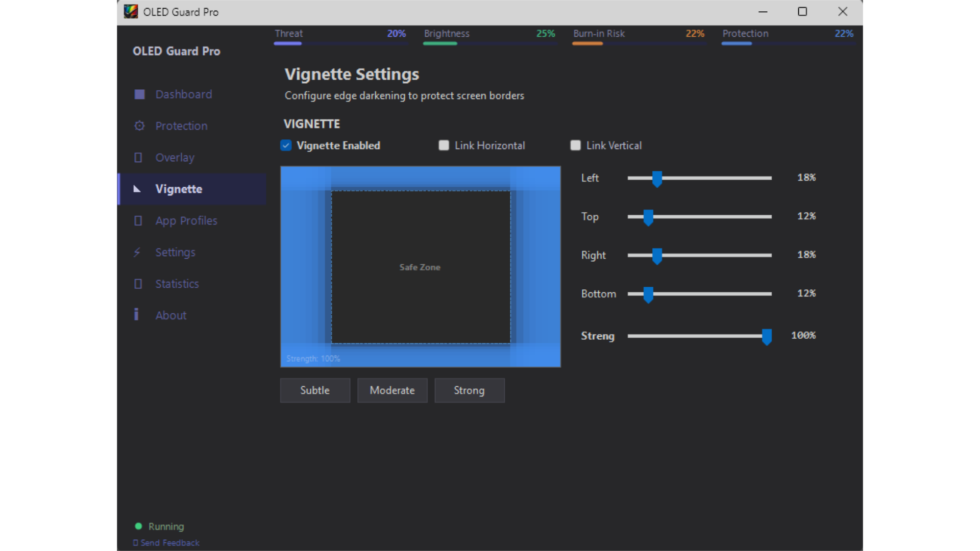Click the Settings lightning bolt icon
This screenshot has height=551, width=980.
pos(137,253)
